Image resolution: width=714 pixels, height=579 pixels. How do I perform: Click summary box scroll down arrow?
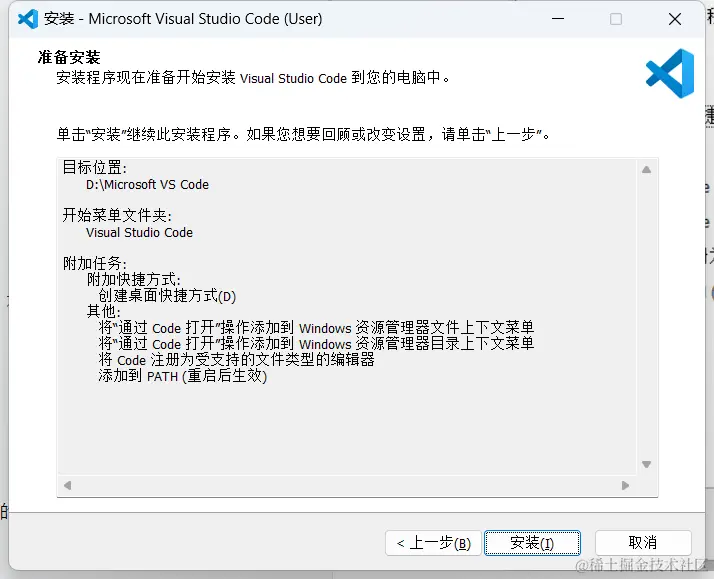[x=646, y=464]
